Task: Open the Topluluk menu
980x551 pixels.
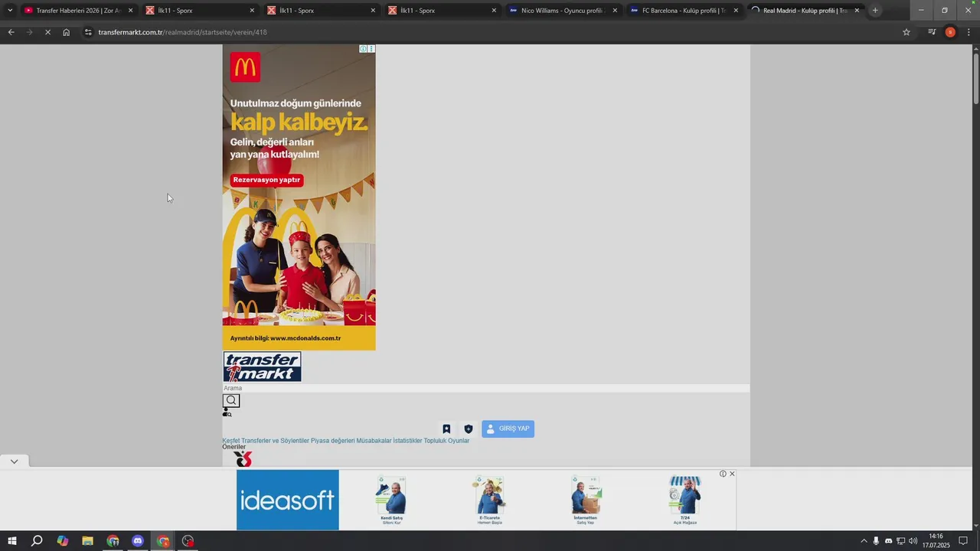Action: click(435, 441)
